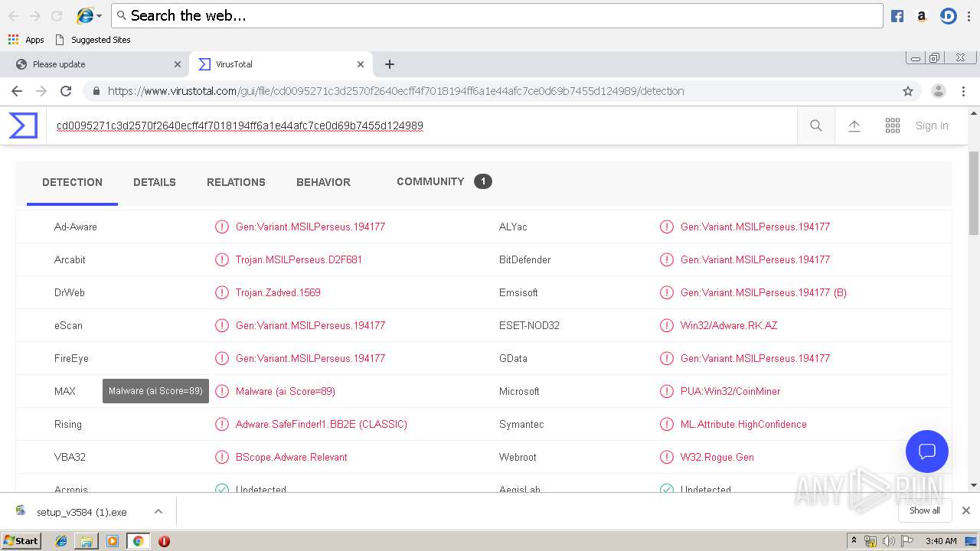The image size is (980, 551).
Task: Open the apps grid icon
Action: 893,126
